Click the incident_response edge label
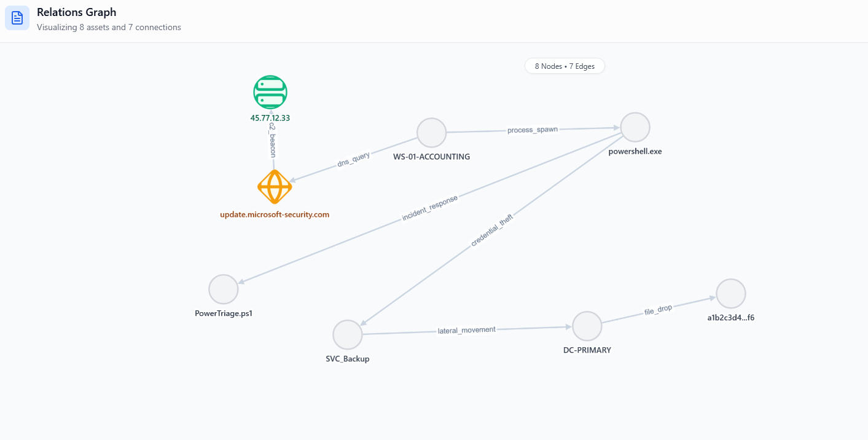This screenshot has height=440, width=868. [429, 208]
